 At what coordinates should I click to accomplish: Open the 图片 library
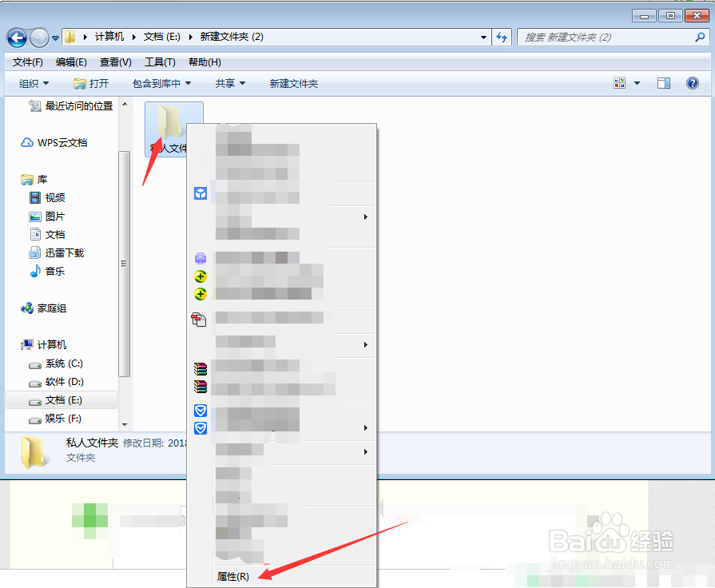coord(47,217)
